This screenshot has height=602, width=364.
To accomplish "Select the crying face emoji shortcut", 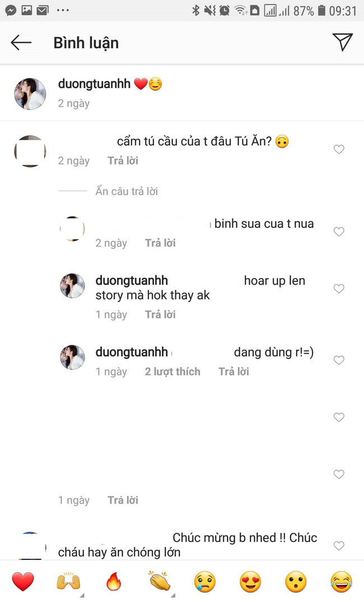I will click(204, 582).
